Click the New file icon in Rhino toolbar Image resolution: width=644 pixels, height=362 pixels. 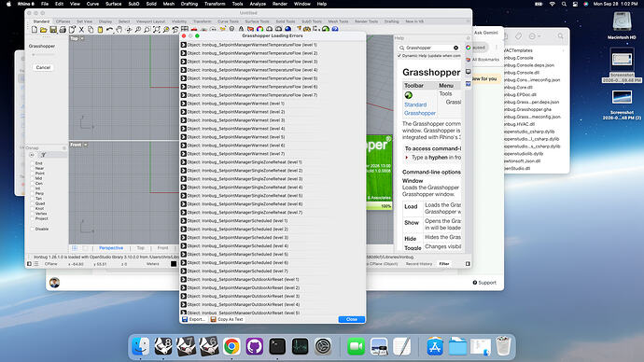tap(35, 30)
